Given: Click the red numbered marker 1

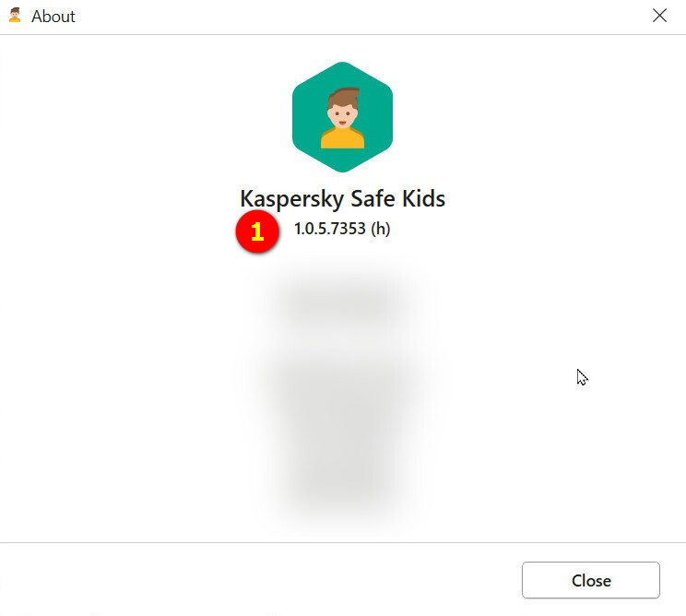Looking at the screenshot, I should [257, 231].
